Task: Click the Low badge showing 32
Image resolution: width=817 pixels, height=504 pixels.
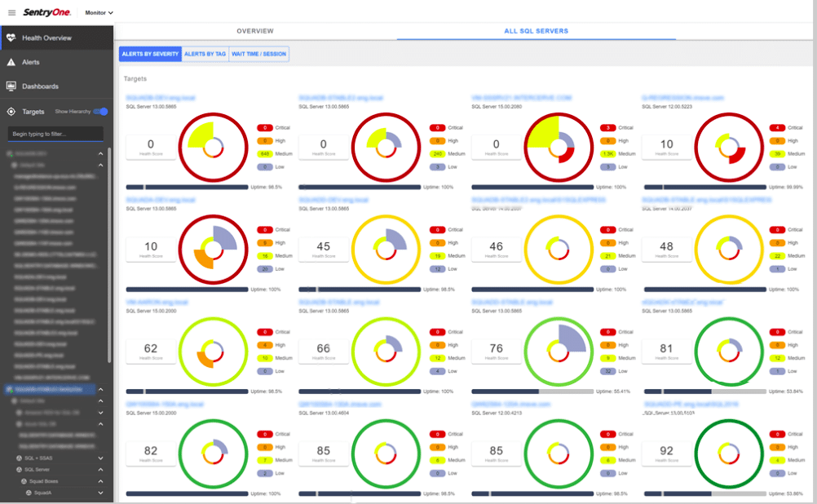Action: point(607,371)
